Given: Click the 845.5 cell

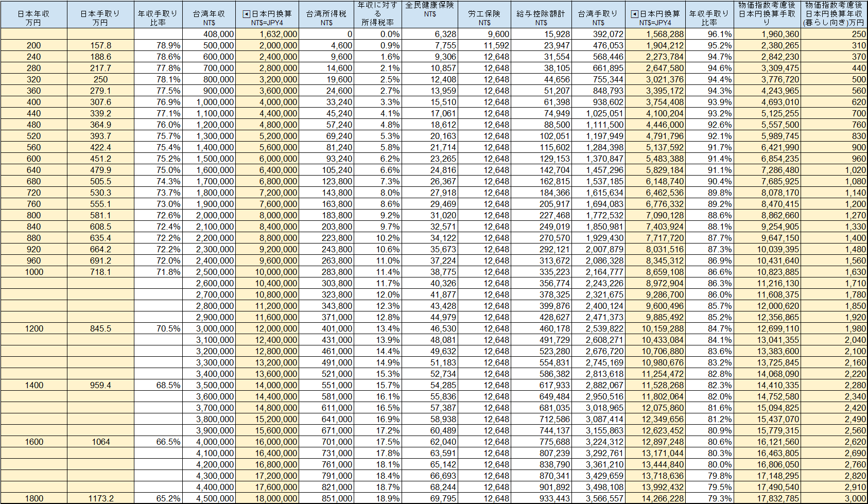Looking at the screenshot, I should tap(100, 328).
